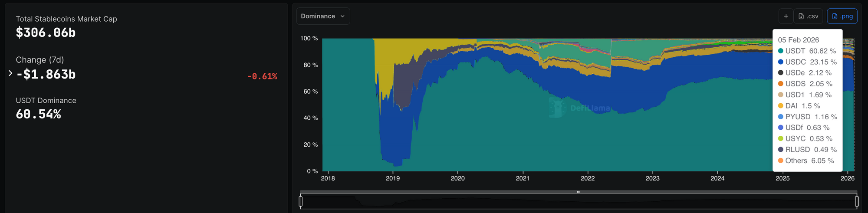Click the USDf legend dot
The image size is (868, 213).
tap(781, 128)
